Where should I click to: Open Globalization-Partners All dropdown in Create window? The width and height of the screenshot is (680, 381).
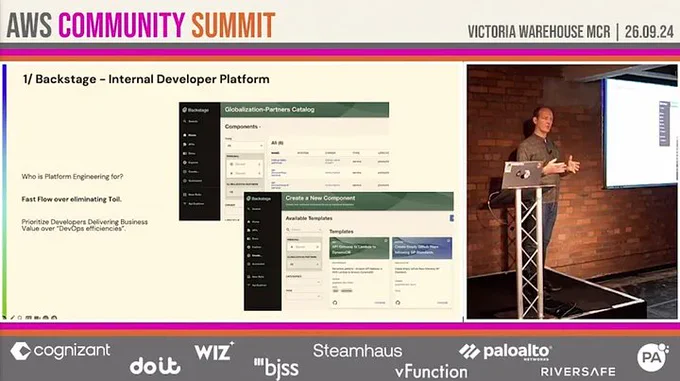[304, 264]
